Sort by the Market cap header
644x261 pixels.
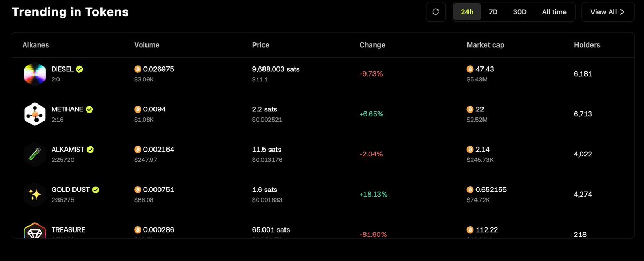coord(485,45)
